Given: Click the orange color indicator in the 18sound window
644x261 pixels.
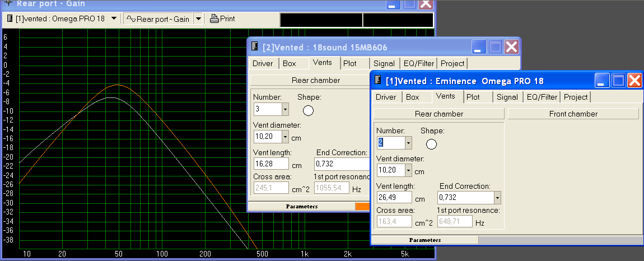Looking at the screenshot, I should tap(362, 206).
